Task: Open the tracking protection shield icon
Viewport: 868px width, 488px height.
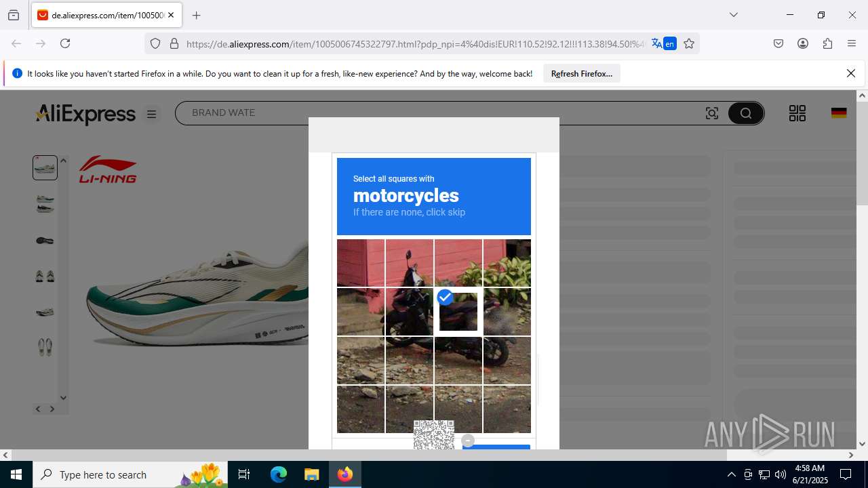Action: [155, 43]
